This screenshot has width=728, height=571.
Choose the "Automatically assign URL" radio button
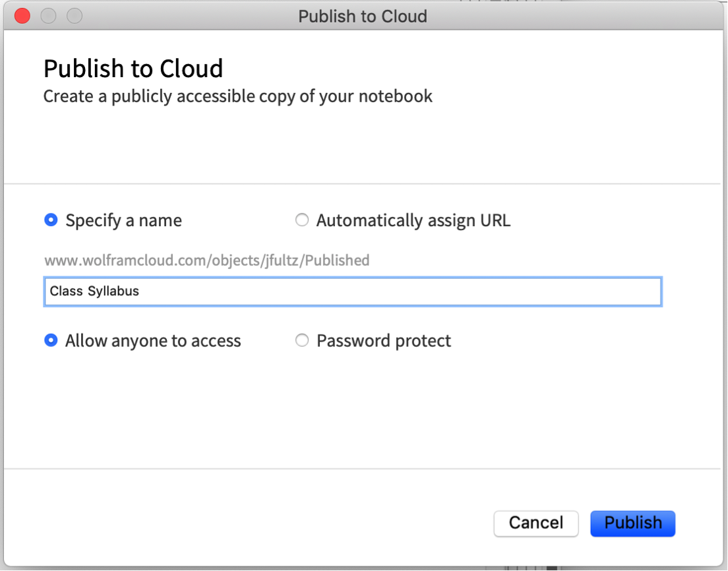pyautogui.click(x=301, y=220)
